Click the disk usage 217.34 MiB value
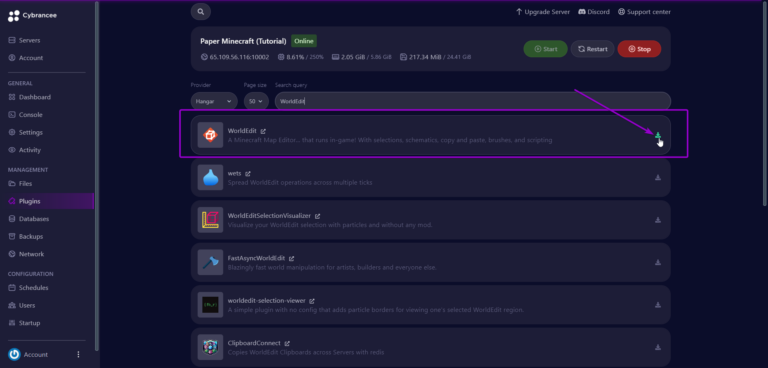 426,57
